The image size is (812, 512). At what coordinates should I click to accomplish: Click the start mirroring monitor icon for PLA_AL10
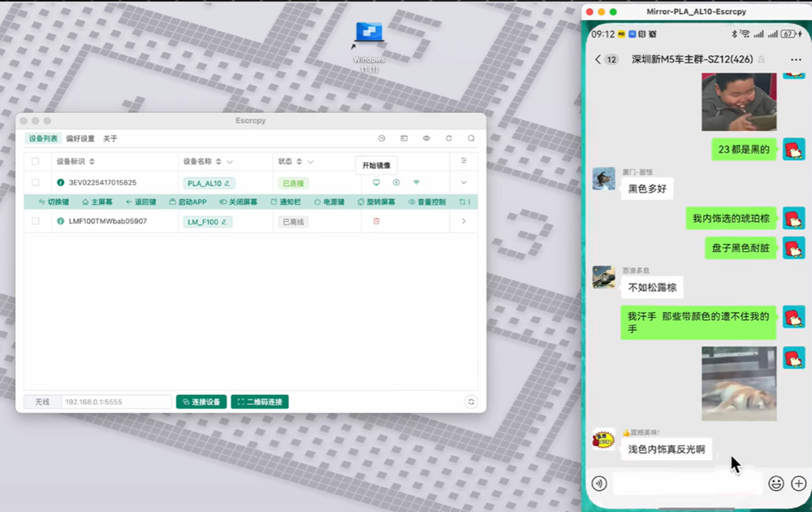coord(376,183)
